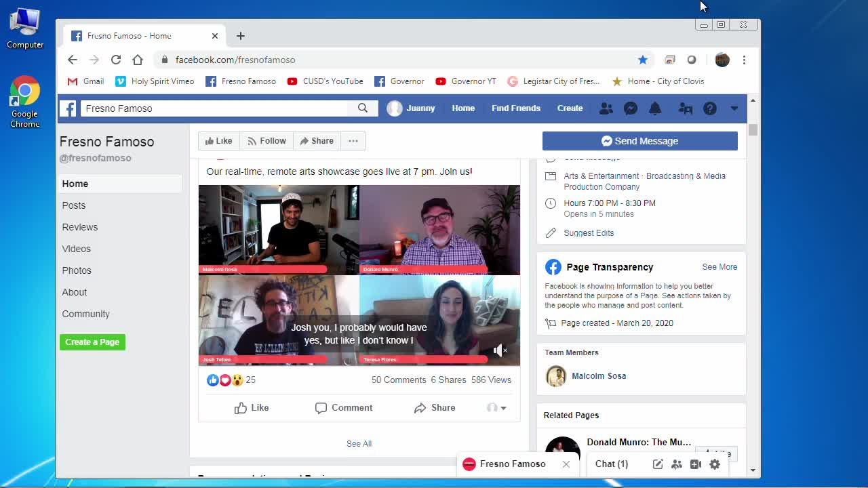Screen dimensions: 868x488
Task: Open CUSD's YouTube bookmark
Action: coord(325,81)
